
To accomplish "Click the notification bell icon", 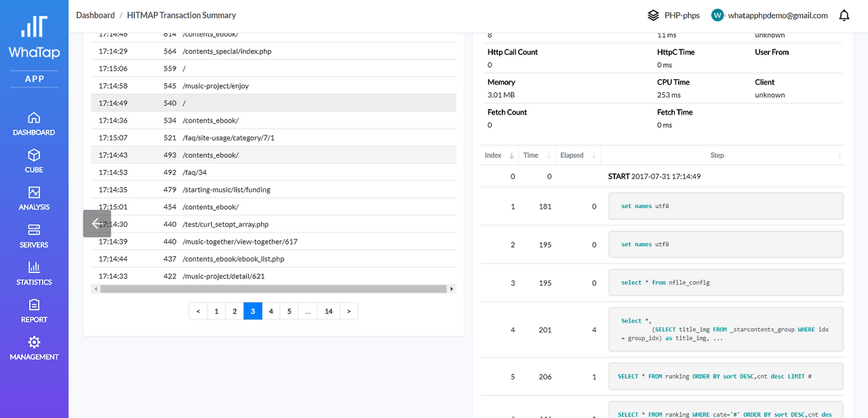I will click(x=844, y=15).
